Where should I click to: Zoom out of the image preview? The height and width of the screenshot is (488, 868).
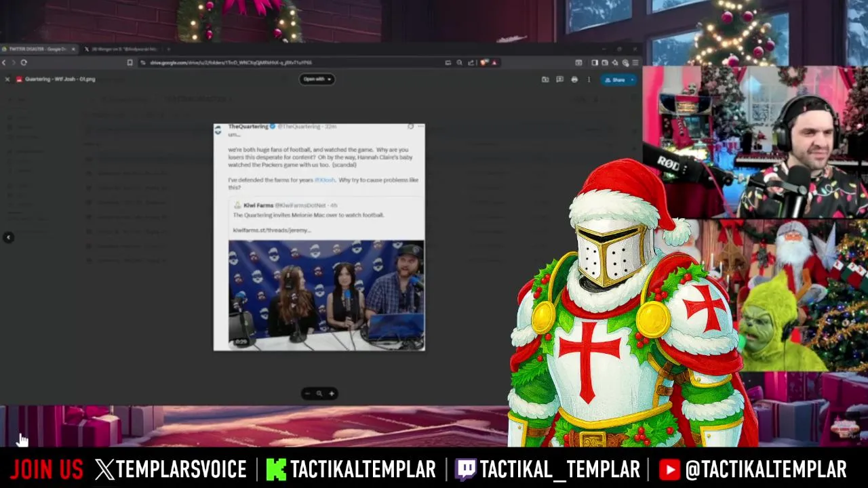coord(307,393)
